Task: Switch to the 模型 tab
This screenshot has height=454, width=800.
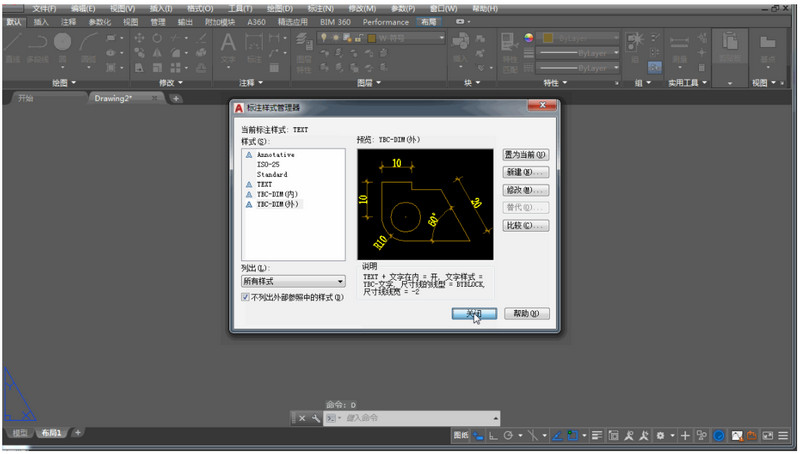Action: [18, 432]
